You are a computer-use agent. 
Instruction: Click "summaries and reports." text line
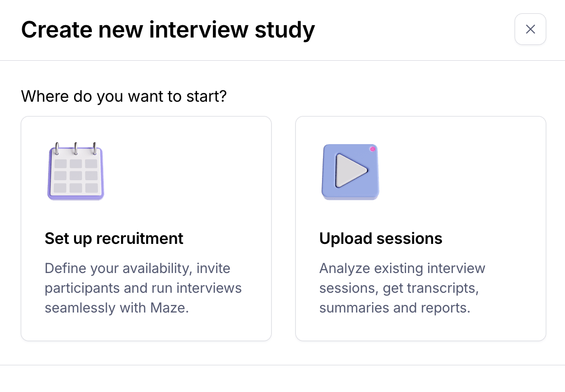point(395,308)
